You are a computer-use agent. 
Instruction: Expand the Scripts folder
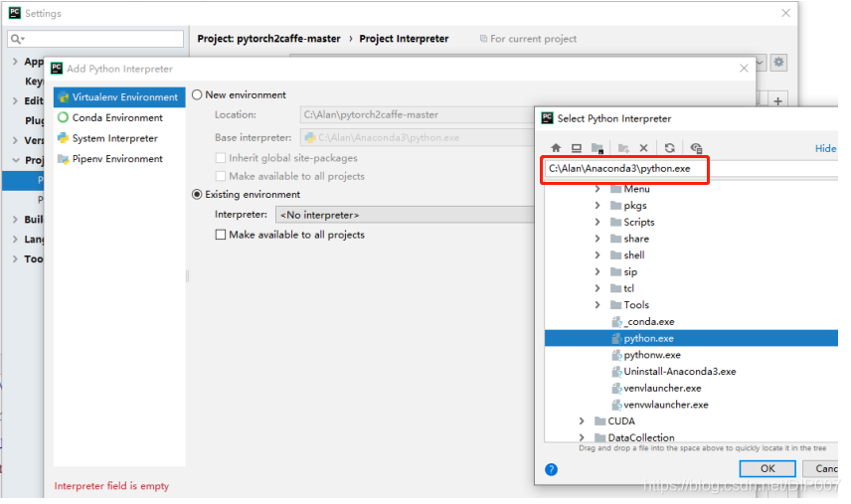597,222
